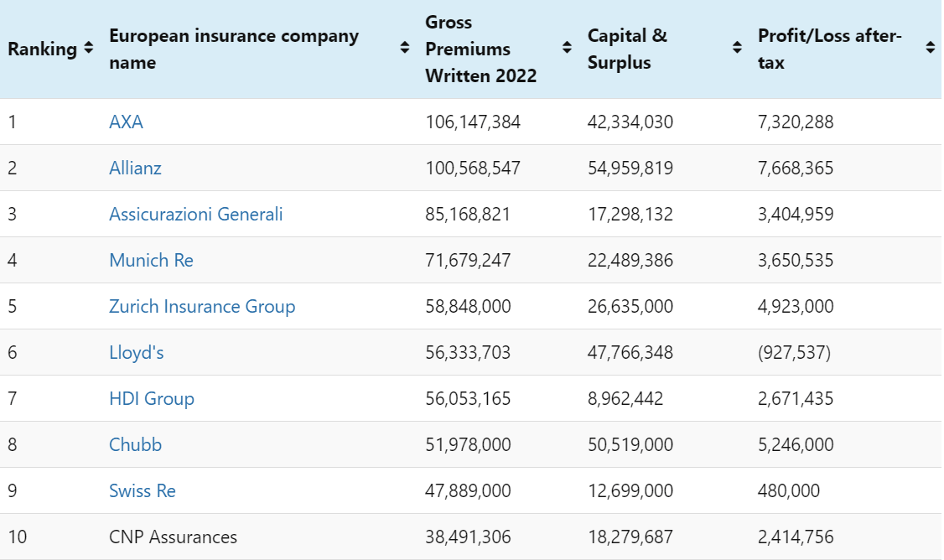Open the Chubb link
This screenshot has width=944, height=560.
[x=135, y=445]
